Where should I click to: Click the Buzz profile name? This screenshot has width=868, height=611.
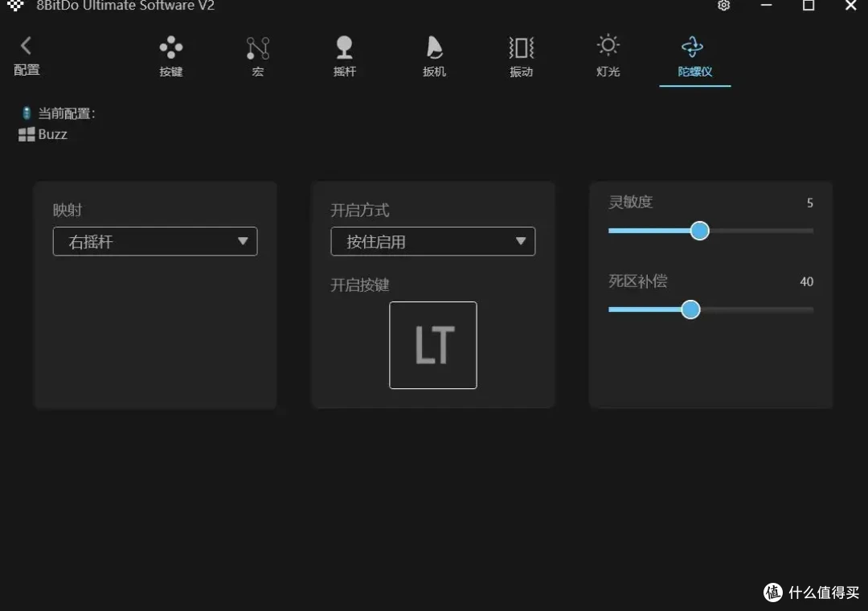[x=52, y=134]
